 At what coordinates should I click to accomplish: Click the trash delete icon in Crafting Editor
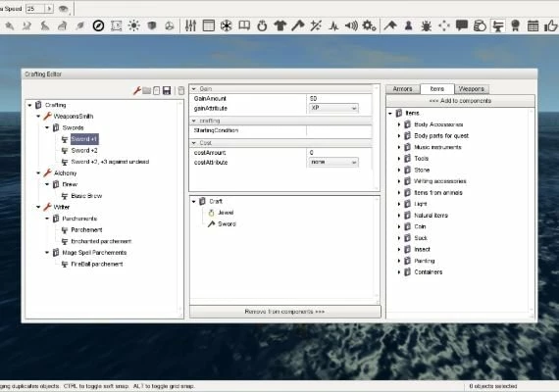click(x=181, y=90)
